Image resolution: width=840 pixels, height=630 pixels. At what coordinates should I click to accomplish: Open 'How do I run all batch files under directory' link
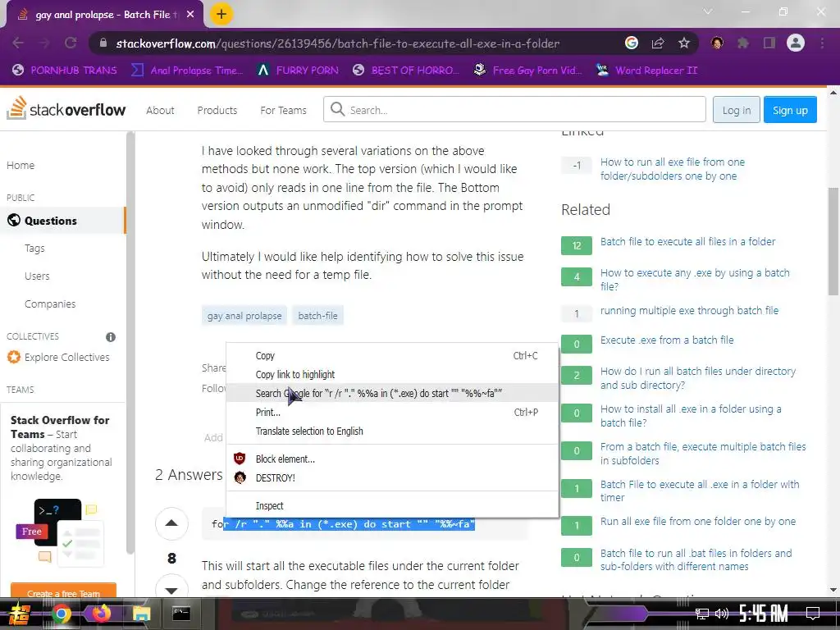click(697, 377)
